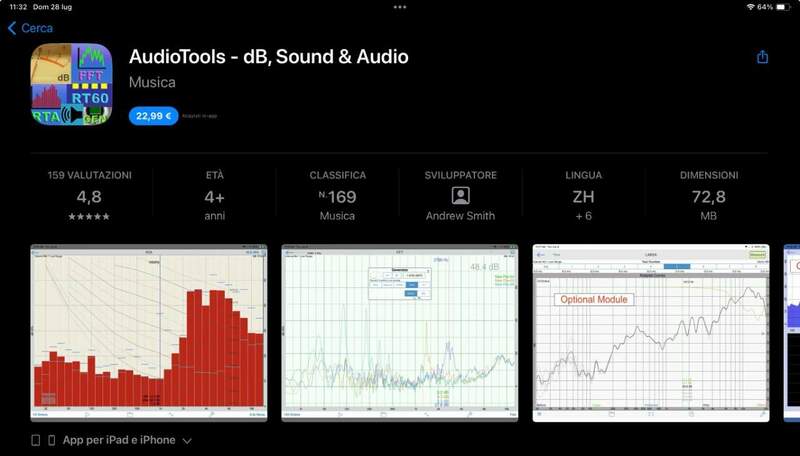Open the share sheet icon
The width and height of the screenshot is (800, 456).
762,57
